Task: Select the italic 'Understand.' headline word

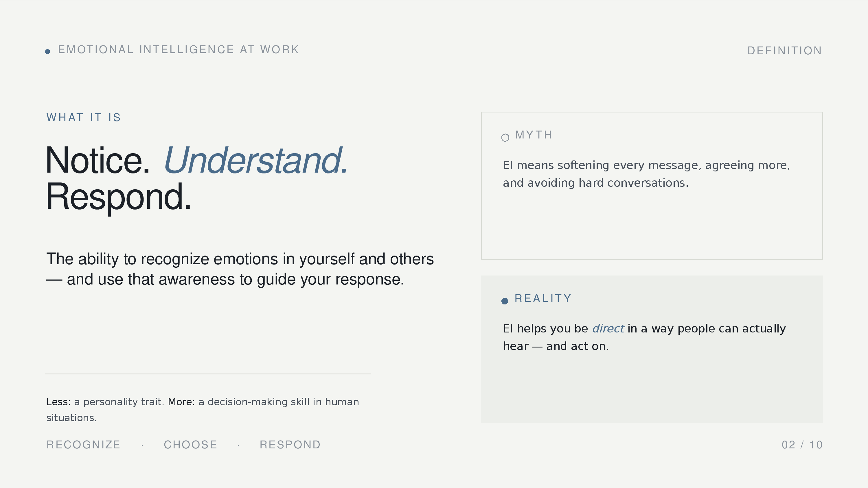Action: (x=255, y=161)
